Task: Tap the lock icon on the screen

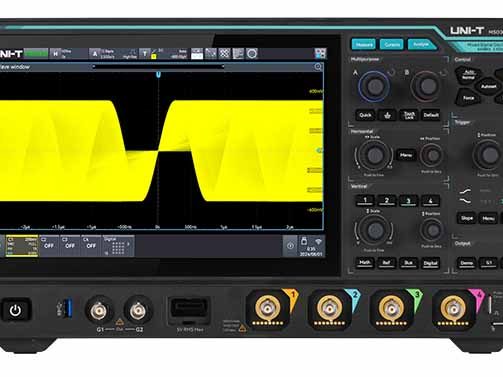Action: click(x=304, y=241)
